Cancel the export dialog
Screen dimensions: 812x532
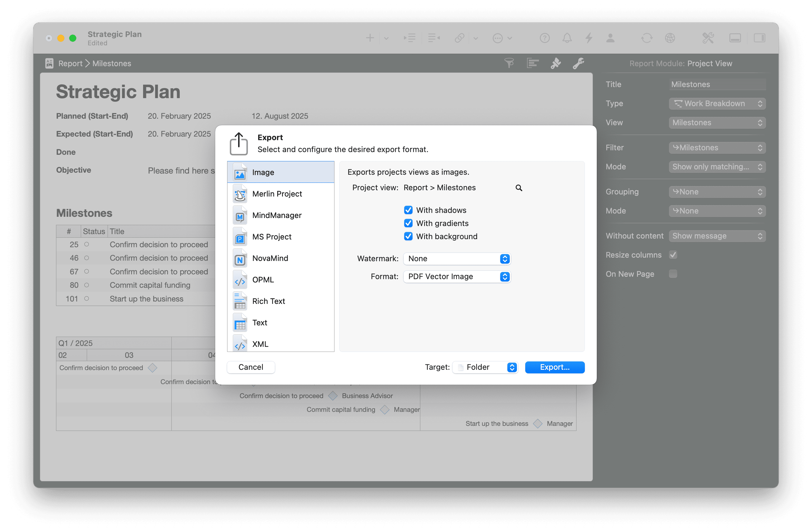point(251,367)
